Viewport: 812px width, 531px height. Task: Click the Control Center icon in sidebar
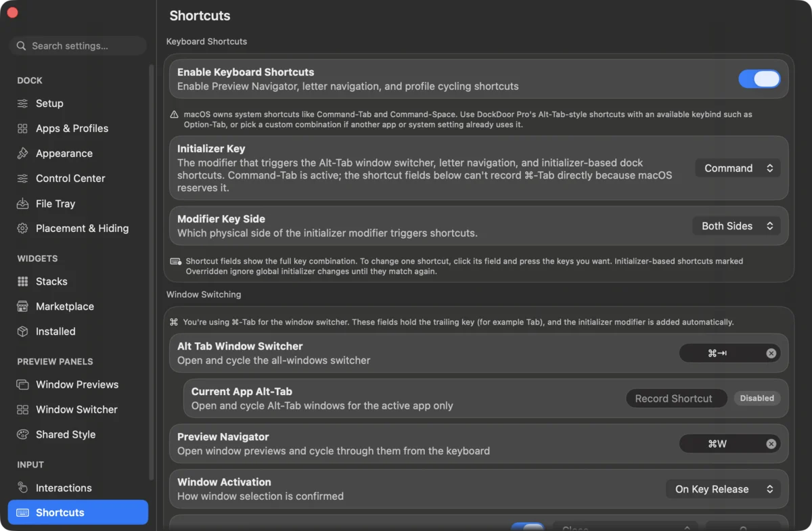[22, 179]
